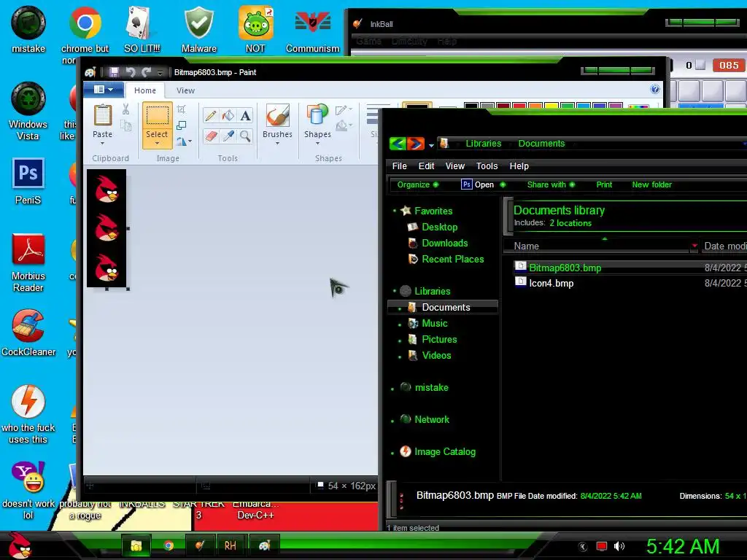Open the Resize and skew tool
Viewport: 747px width, 560px height.
tap(181, 125)
